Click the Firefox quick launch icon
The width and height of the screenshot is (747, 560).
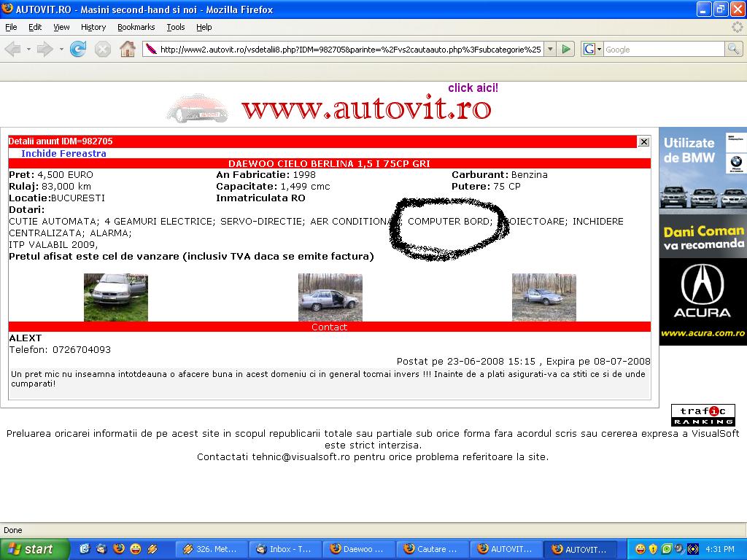click(118, 549)
